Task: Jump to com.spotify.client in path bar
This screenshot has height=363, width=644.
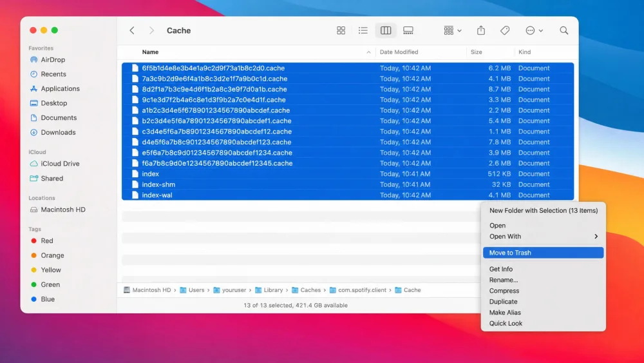Action: click(x=358, y=290)
